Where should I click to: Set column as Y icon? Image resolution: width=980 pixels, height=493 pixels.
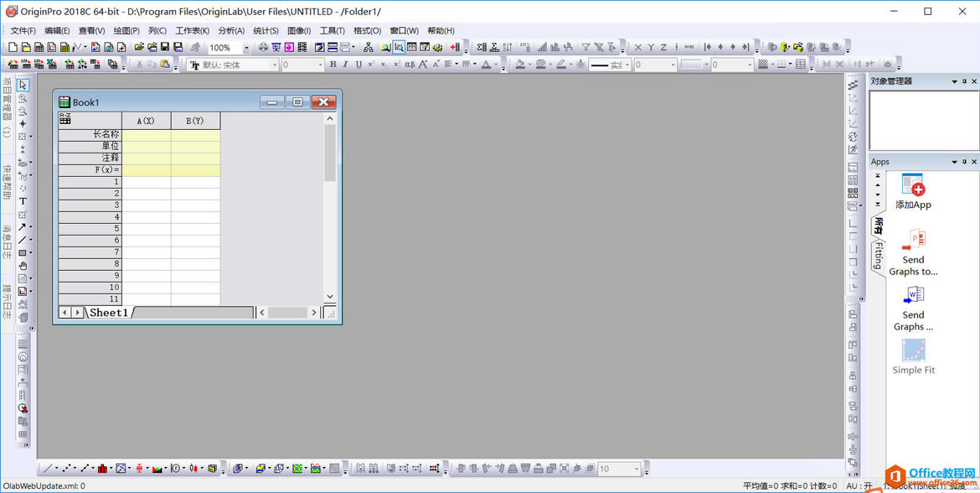tap(651, 47)
